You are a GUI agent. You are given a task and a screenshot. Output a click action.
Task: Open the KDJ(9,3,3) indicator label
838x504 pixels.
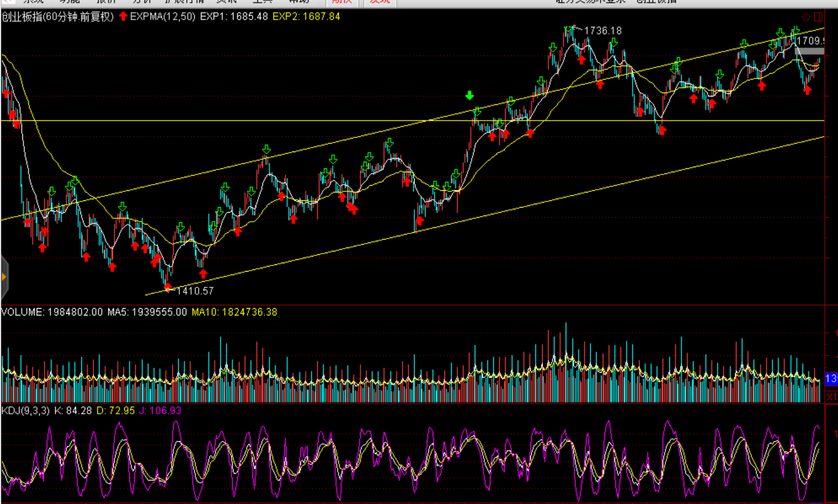pyautogui.click(x=25, y=411)
